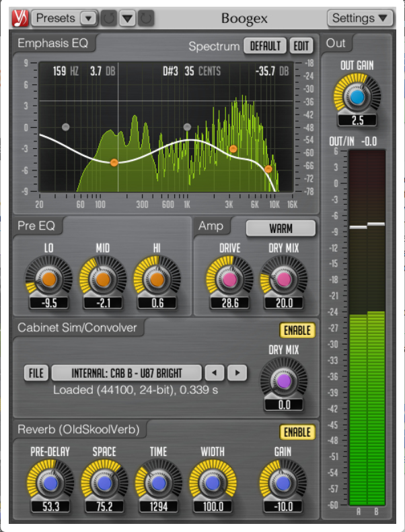Click the WIDTH value 100.0
Image resolution: width=405 pixels, height=532 pixels.
[213, 506]
